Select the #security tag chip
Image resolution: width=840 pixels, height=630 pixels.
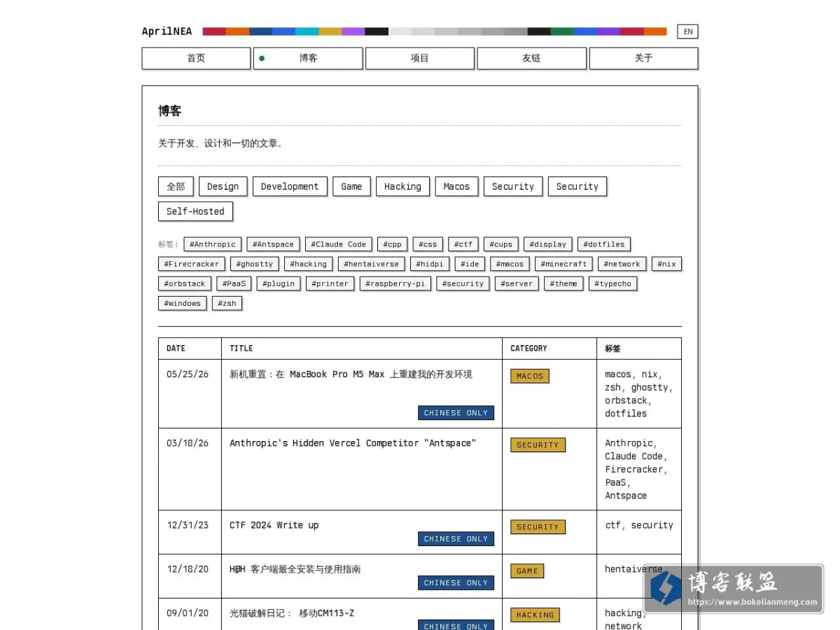(x=463, y=283)
